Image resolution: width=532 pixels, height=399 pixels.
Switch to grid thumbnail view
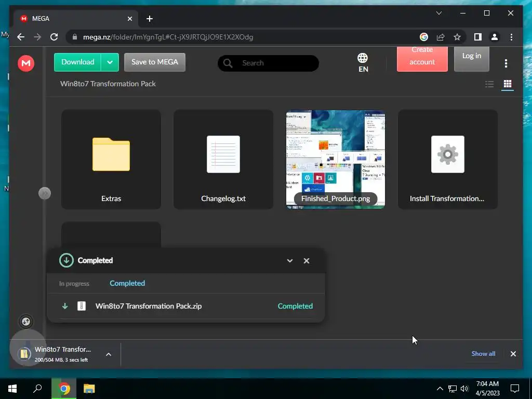[x=507, y=84]
